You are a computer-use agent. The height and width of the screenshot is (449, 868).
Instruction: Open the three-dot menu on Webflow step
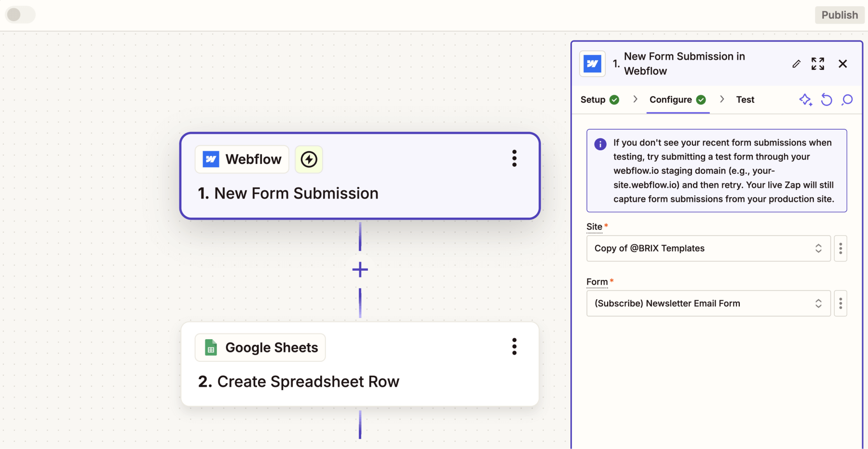point(515,158)
